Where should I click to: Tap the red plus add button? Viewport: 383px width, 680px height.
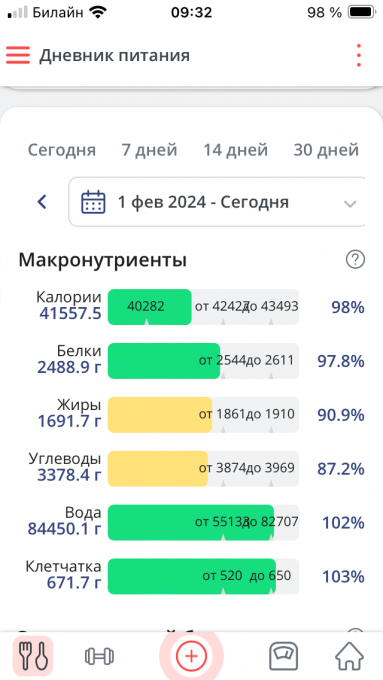tap(191, 656)
